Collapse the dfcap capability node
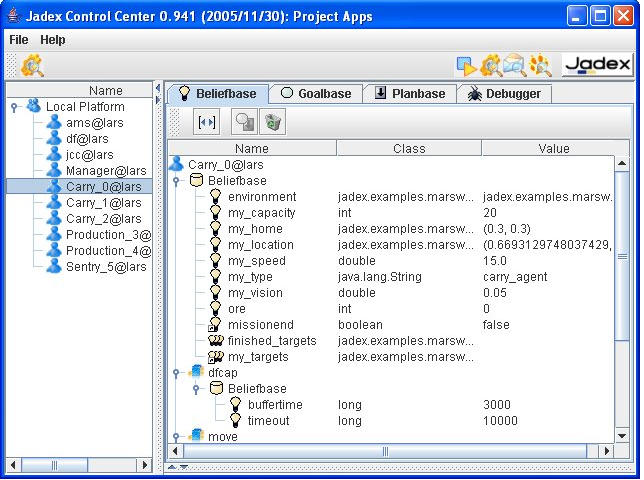This screenshot has width=644, height=480. (176, 373)
